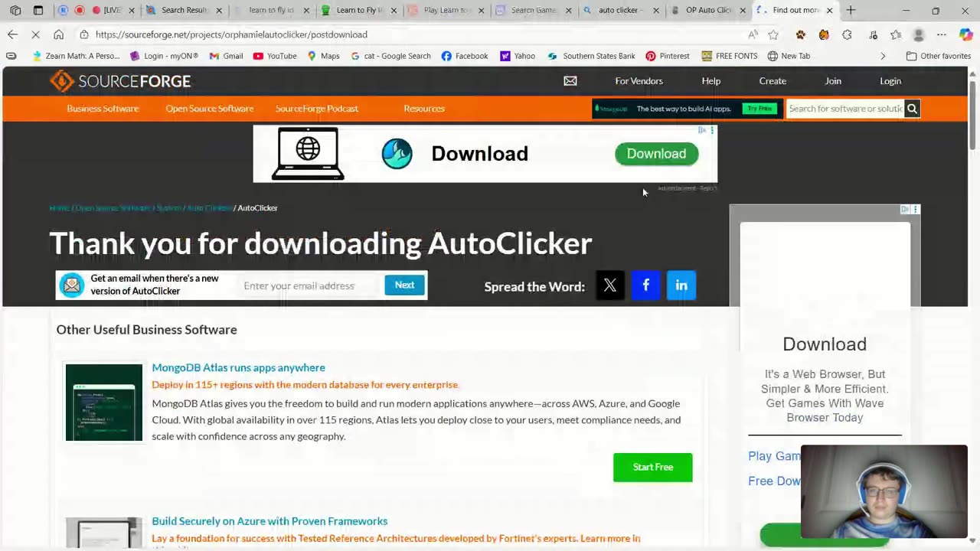Click the ad info icon on top banner
The image size is (980, 551).
(x=703, y=130)
